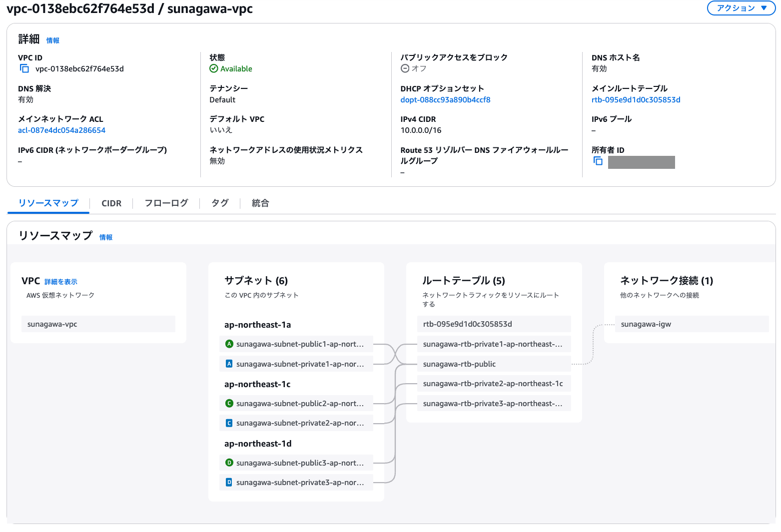The width and height of the screenshot is (781, 532).
Task: Click the ap-northeast-1d zone heading
Action: [258, 443]
